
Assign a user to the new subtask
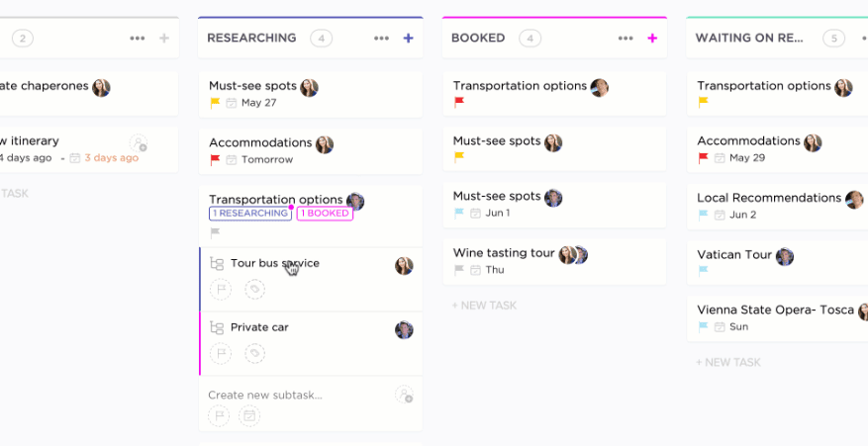click(x=404, y=395)
